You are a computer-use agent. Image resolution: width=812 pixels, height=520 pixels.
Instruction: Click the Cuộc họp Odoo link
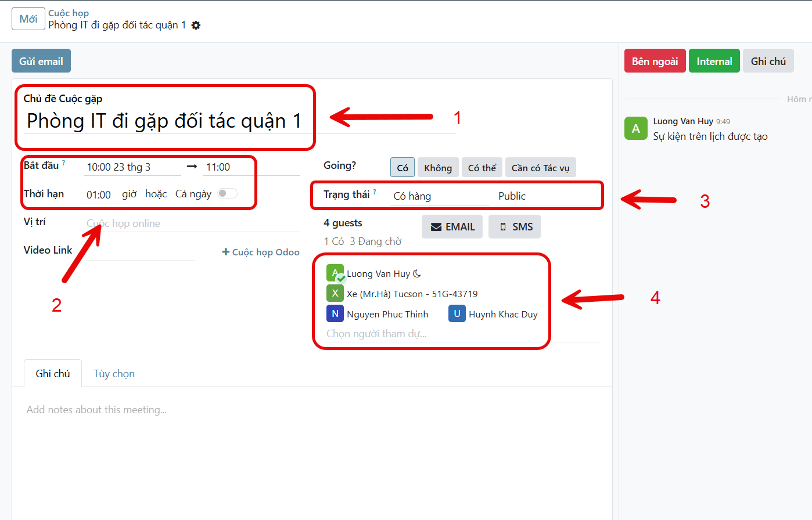tap(261, 252)
